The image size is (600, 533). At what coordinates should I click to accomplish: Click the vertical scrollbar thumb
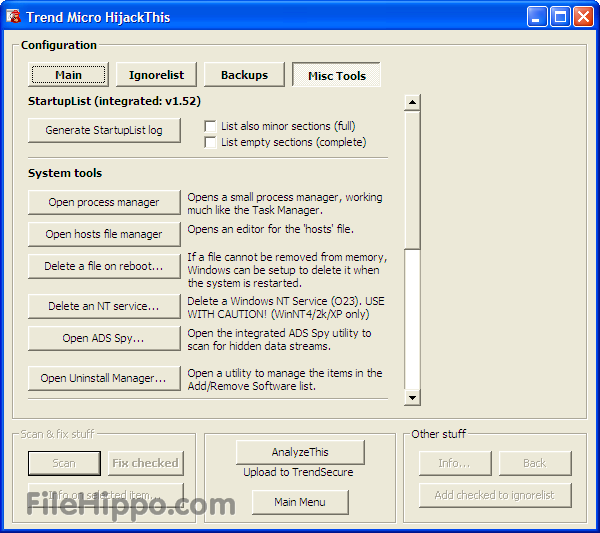412,180
